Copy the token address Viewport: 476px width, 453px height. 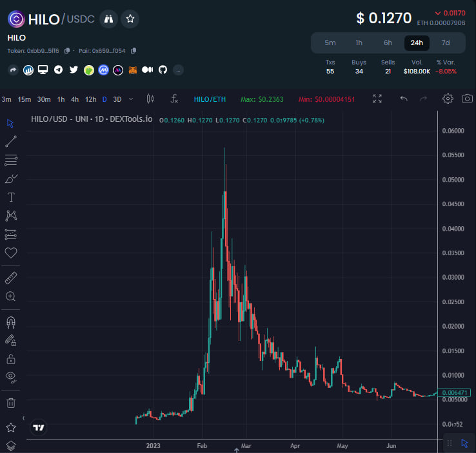click(67, 51)
